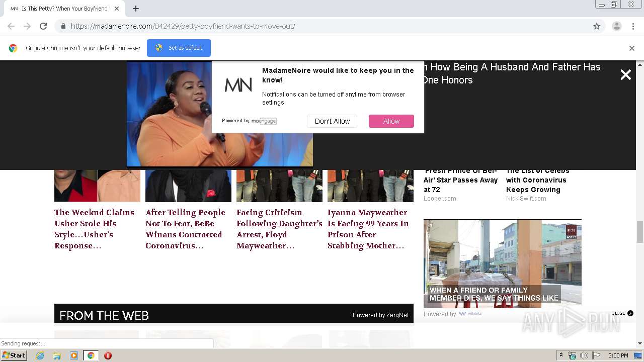Click the vertical scrollbar thumb

(x=640, y=232)
